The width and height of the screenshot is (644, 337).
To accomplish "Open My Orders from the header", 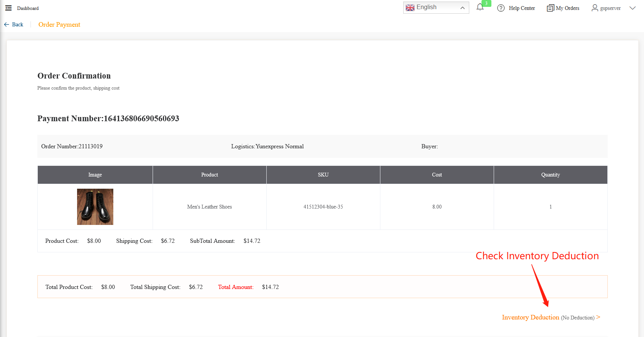I will click(567, 8).
